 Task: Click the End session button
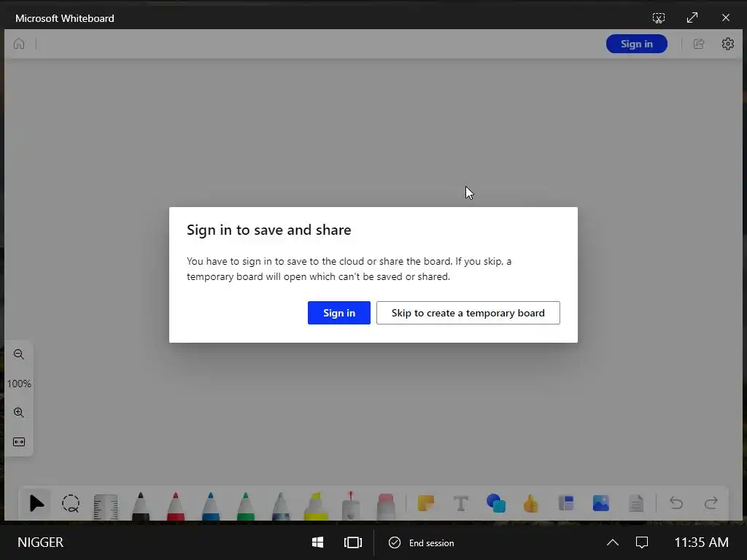[x=422, y=542]
